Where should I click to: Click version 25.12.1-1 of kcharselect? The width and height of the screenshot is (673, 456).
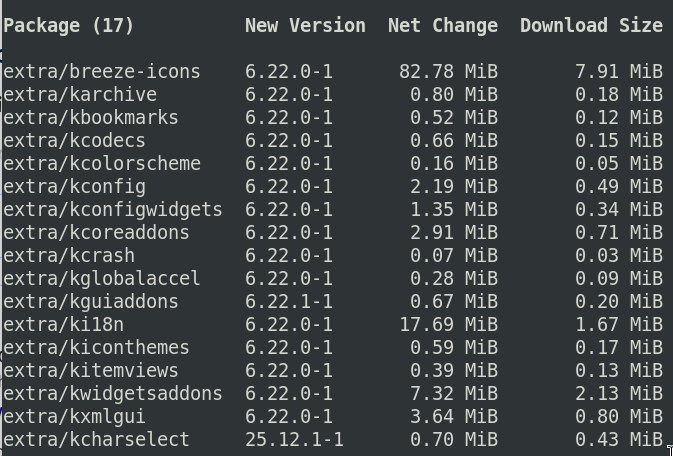coord(294,440)
